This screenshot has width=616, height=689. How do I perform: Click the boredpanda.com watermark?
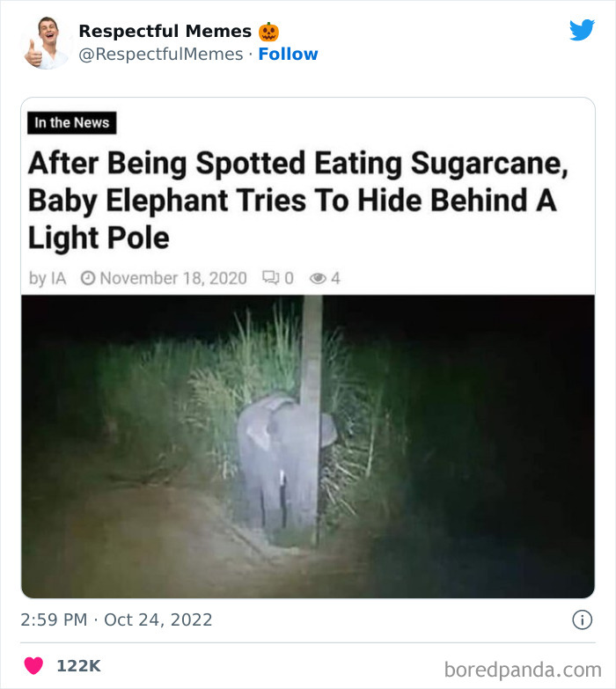523,669
